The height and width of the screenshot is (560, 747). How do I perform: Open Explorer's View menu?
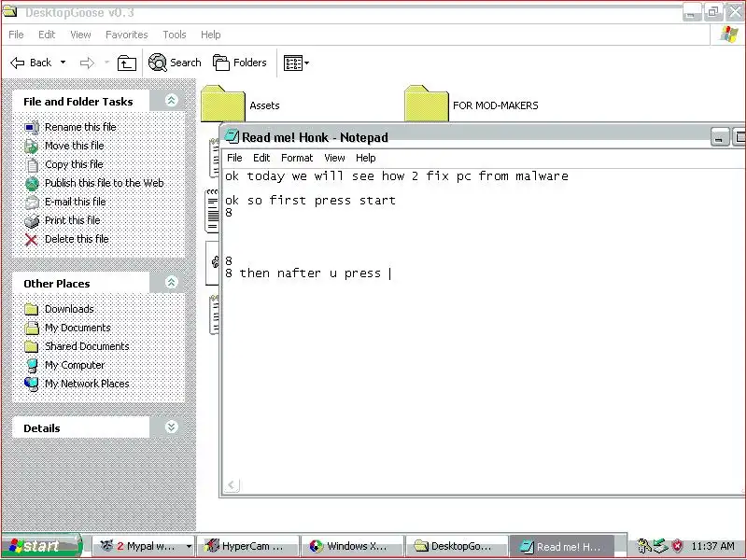[80, 35]
